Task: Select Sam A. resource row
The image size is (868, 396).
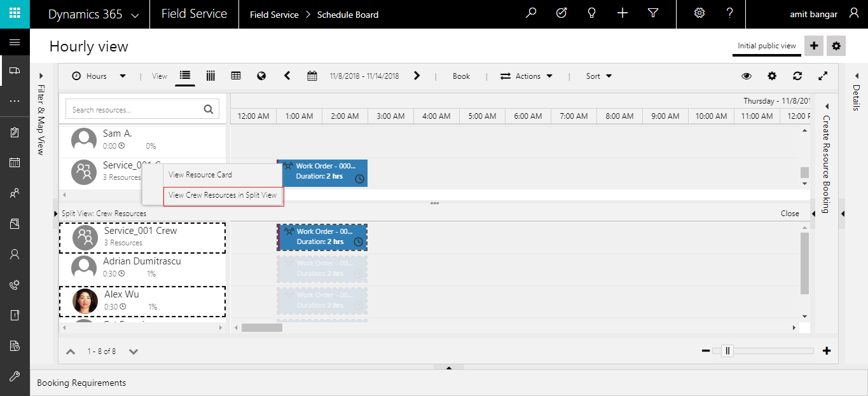Action: click(142, 140)
